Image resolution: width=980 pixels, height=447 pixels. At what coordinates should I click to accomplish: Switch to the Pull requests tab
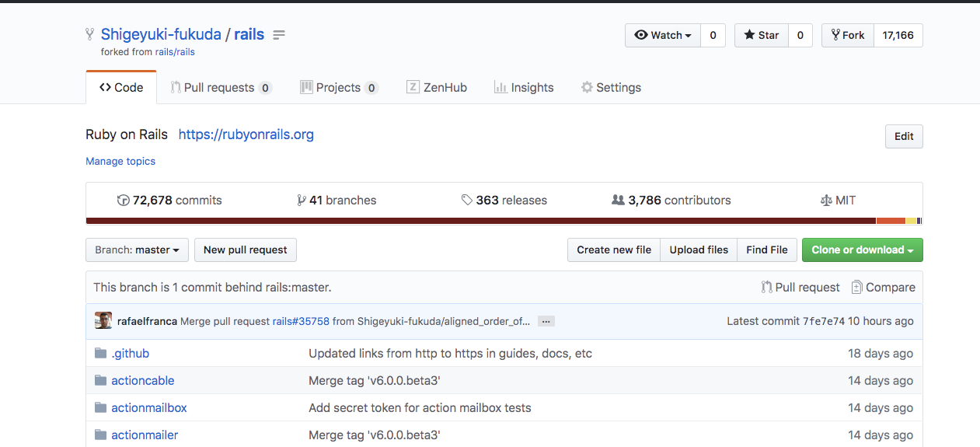tap(221, 88)
